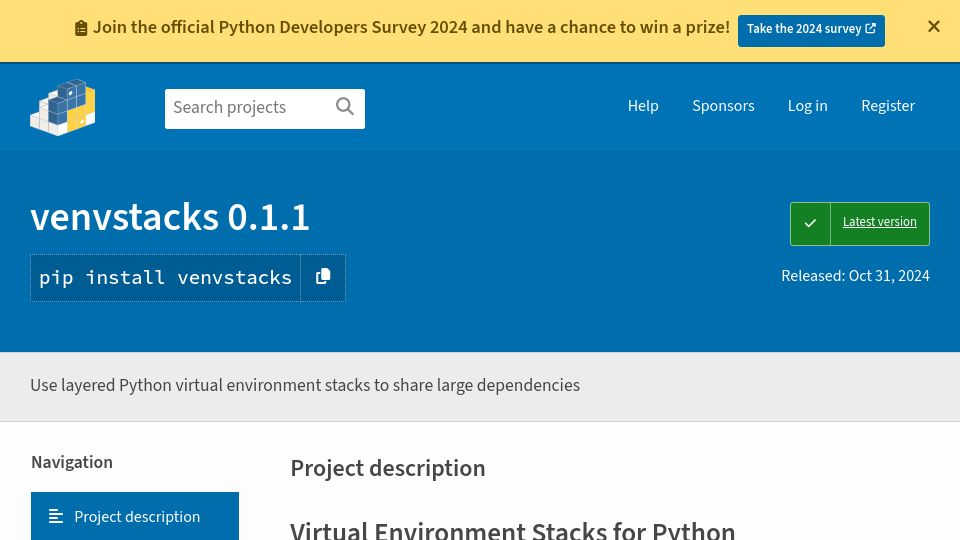
Task: Take the 2024 survey button
Action: pos(811,29)
